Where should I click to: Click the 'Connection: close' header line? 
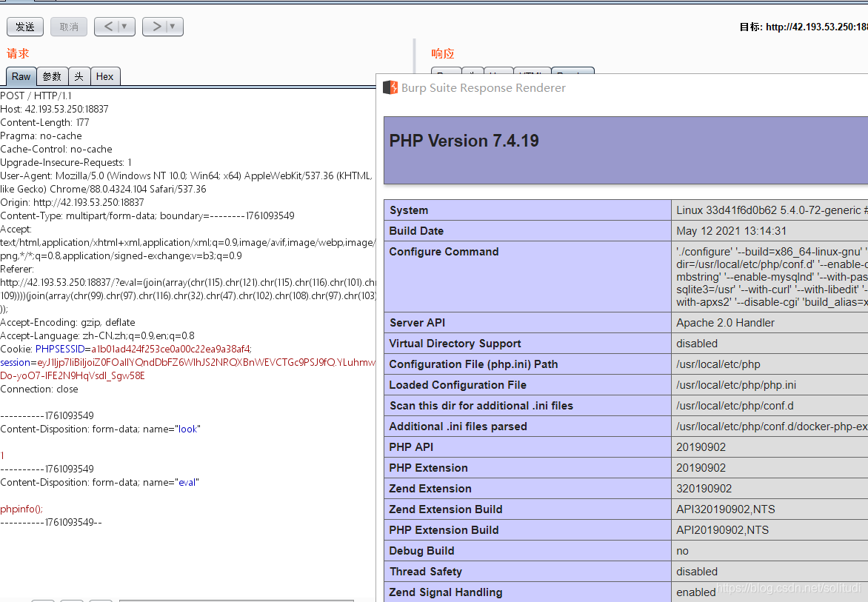coord(39,389)
